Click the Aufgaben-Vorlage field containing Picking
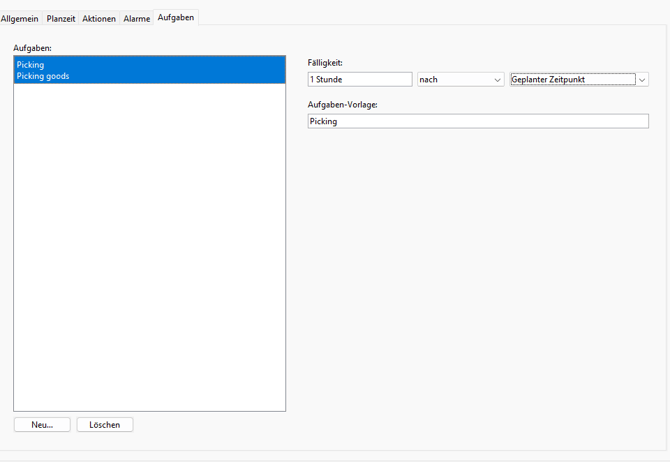This screenshot has height=464, width=670. tap(478, 121)
